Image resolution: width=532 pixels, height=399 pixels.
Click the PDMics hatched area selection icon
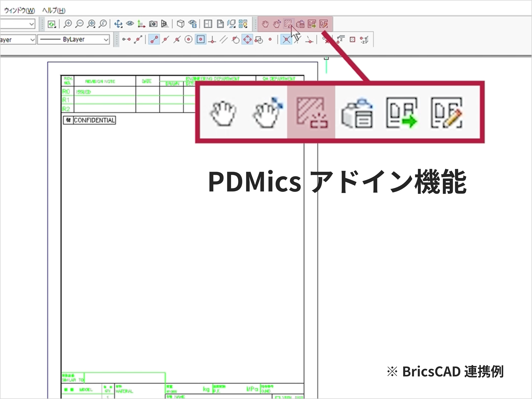point(288,24)
